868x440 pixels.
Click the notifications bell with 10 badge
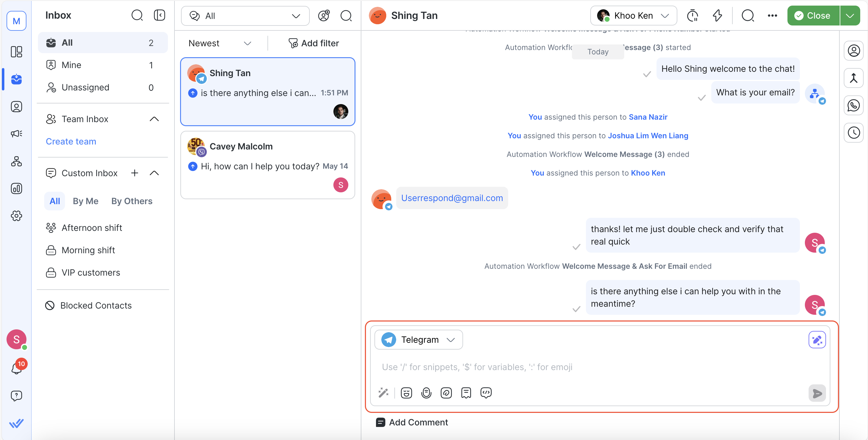click(16, 368)
